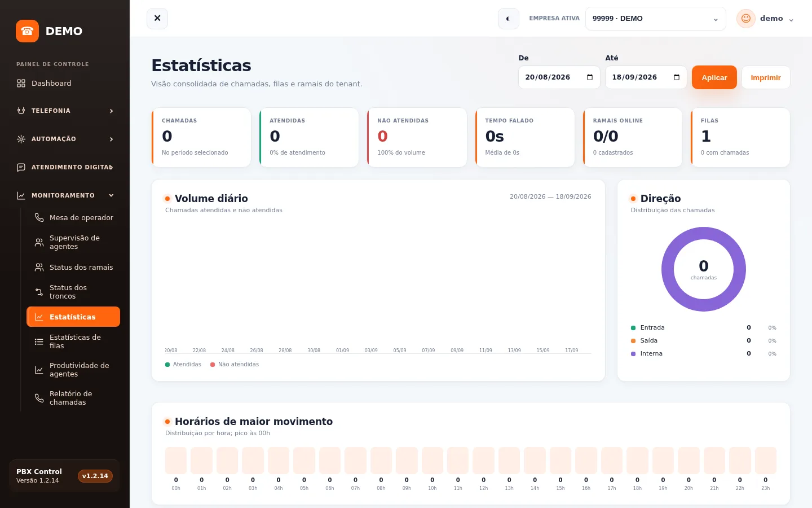Click the Atendimento Digital chat icon
The width and height of the screenshot is (812, 508).
click(x=21, y=167)
